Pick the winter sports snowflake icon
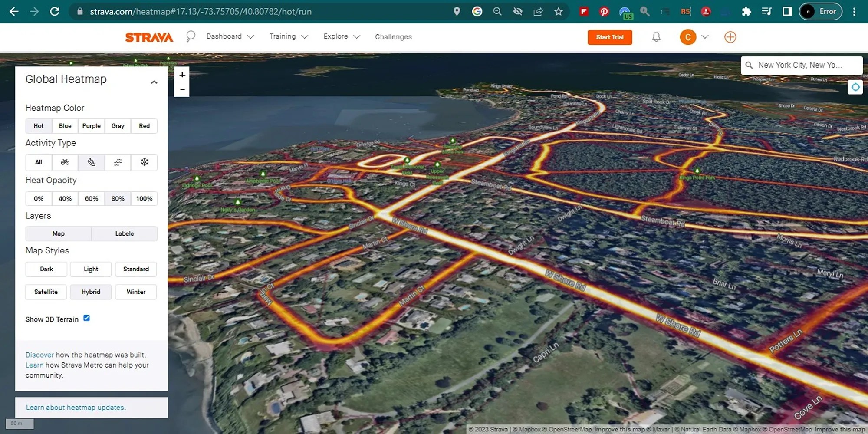This screenshot has width=868, height=434. click(x=144, y=162)
